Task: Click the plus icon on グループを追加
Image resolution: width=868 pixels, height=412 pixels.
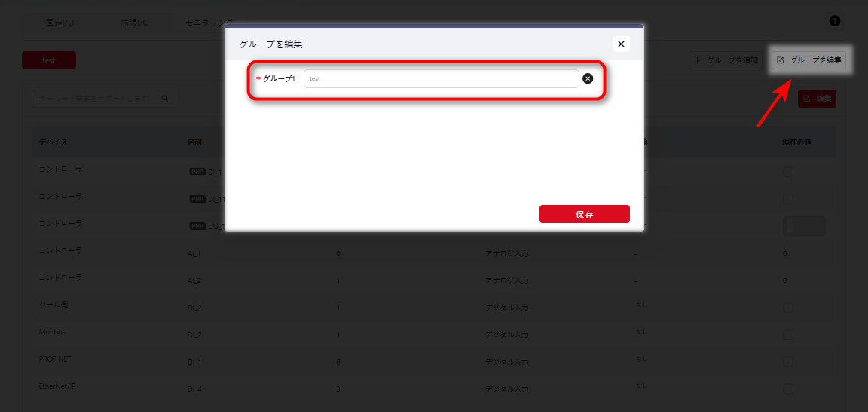Action: tap(698, 60)
